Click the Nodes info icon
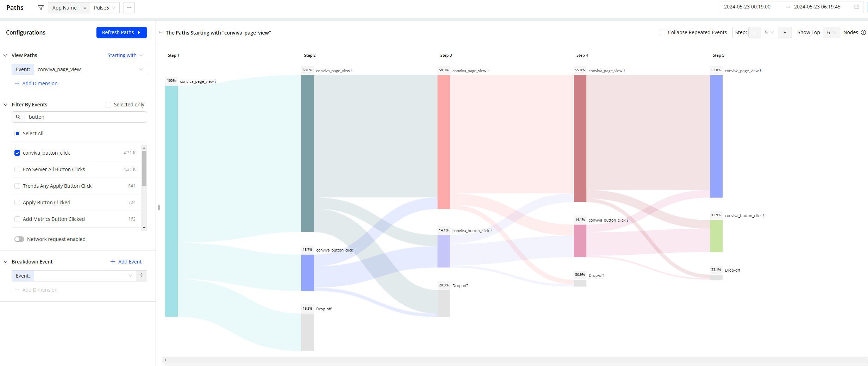The image size is (868, 366). [x=863, y=32]
